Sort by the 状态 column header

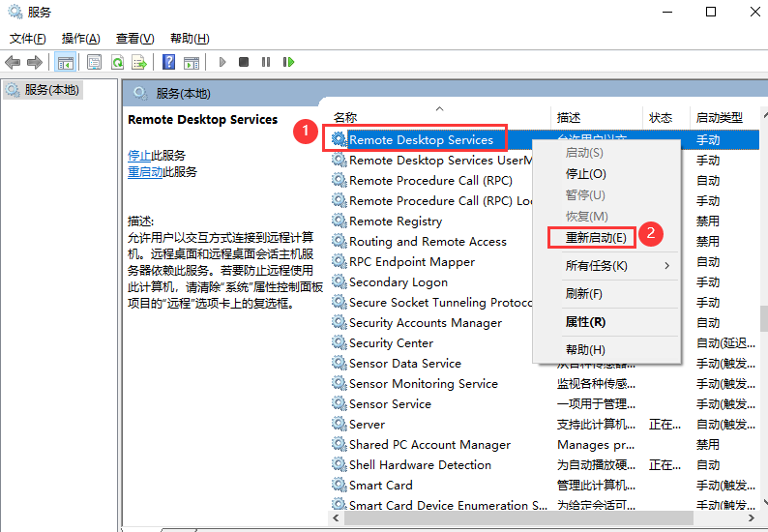tap(665, 118)
